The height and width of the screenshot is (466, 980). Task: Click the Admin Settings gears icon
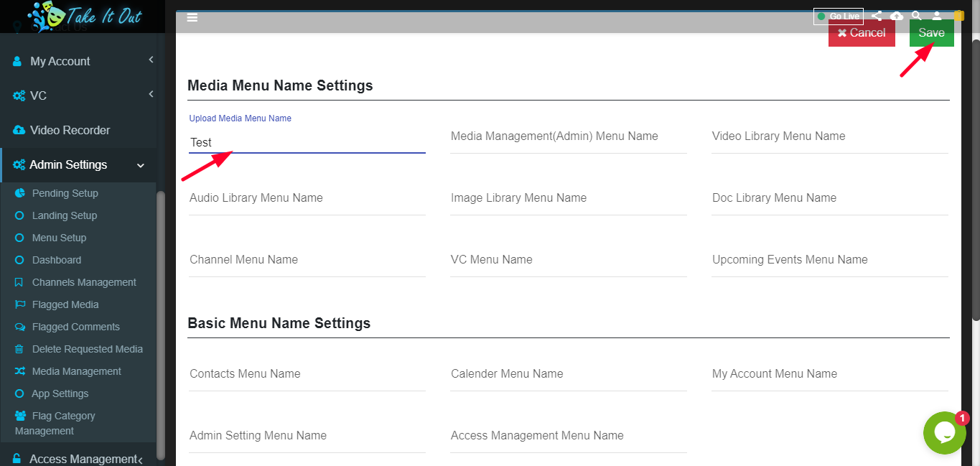point(19,164)
